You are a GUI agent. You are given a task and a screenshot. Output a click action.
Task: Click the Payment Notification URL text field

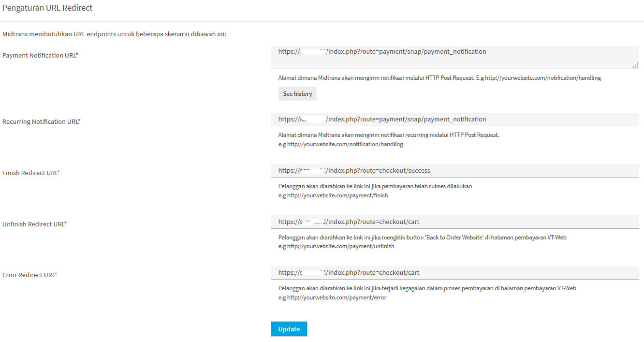point(454,57)
